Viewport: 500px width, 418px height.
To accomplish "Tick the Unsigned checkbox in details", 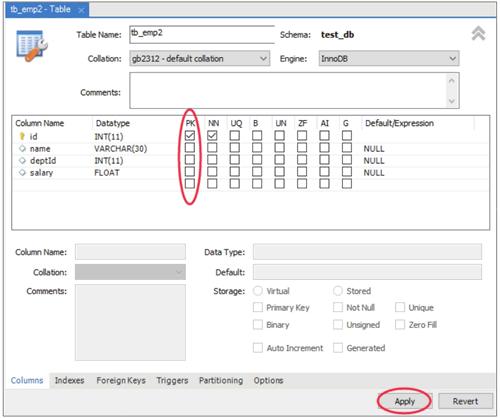I will (338, 324).
